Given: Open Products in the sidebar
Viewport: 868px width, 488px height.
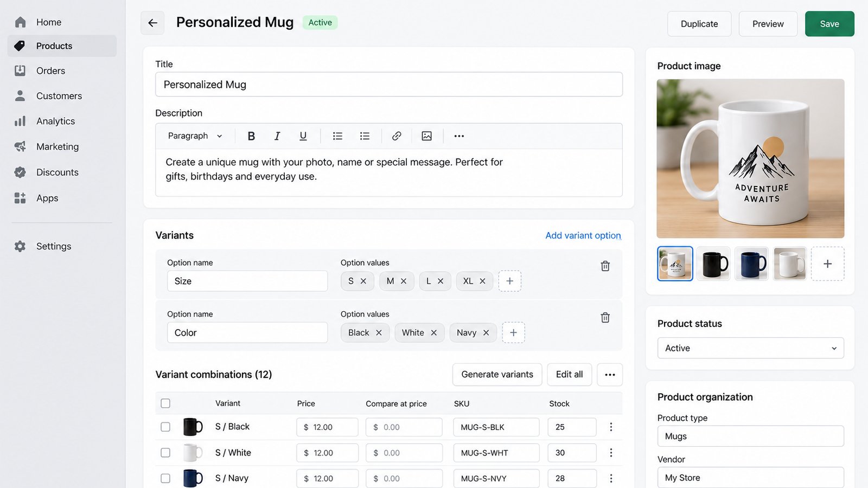Looking at the screenshot, I should pos(62,46).
